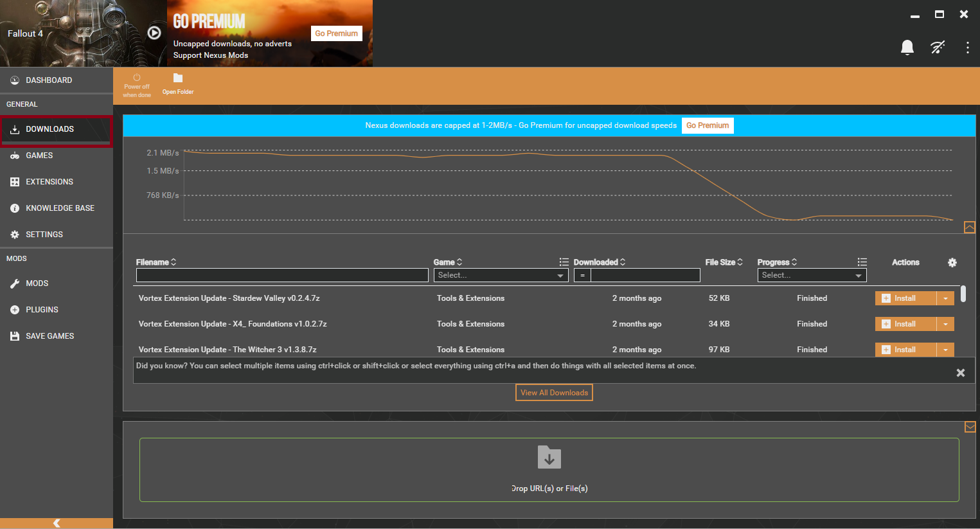Open the Plugins page
The width and height of the screenshot is (980, 529).
[57, 310]
